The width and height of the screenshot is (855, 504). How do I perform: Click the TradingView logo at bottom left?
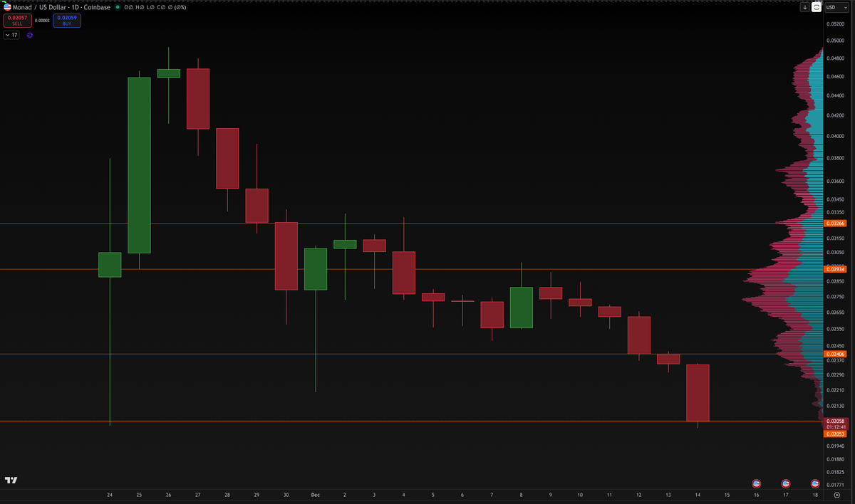click(x=11, y=480)
